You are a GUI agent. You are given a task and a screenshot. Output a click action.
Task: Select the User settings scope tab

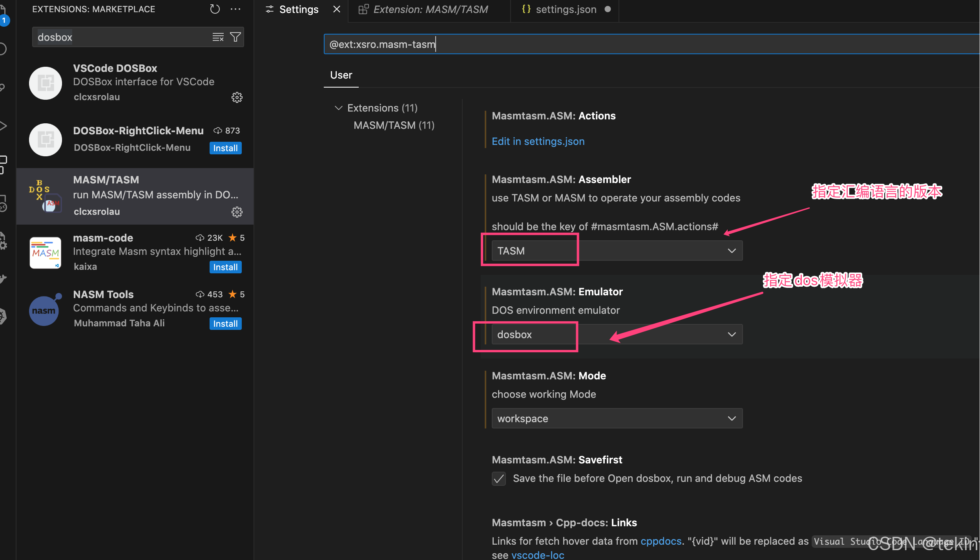(341, 75)
